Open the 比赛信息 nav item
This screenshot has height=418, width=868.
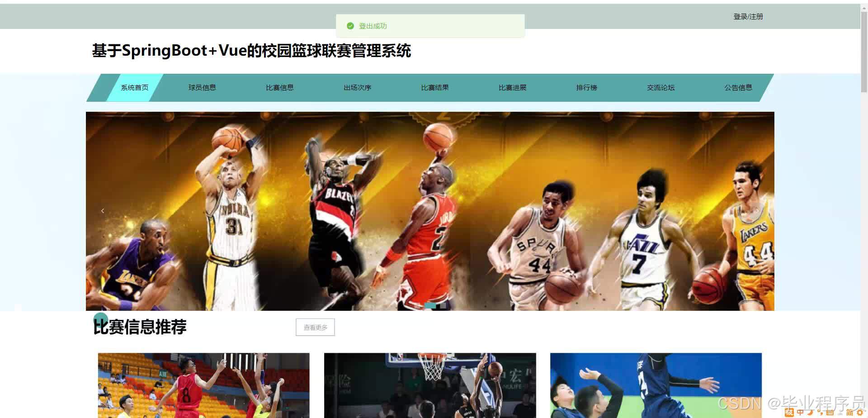[280, 88]
